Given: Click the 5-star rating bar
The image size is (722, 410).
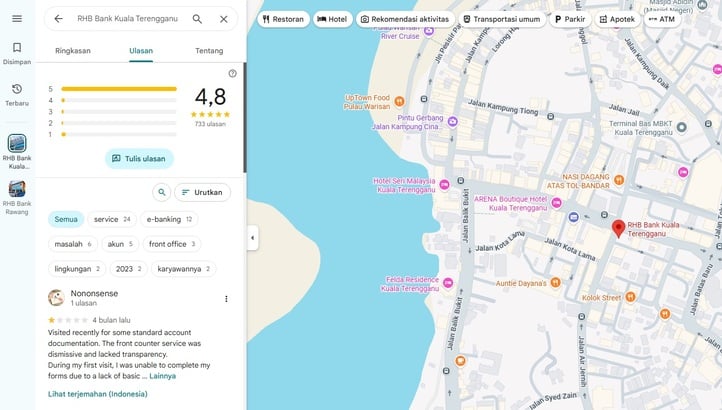Looking at the screenshot, I should click(x=119, y=89).
